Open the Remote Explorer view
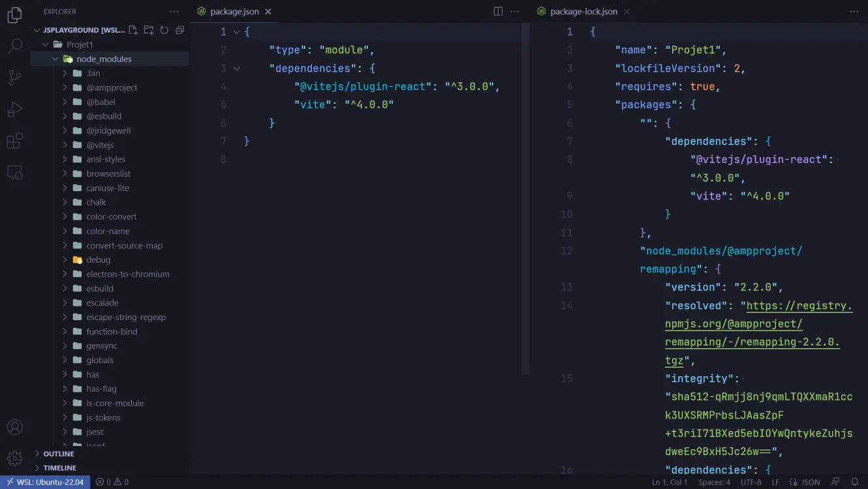The image size is (868, 489). 14,172
